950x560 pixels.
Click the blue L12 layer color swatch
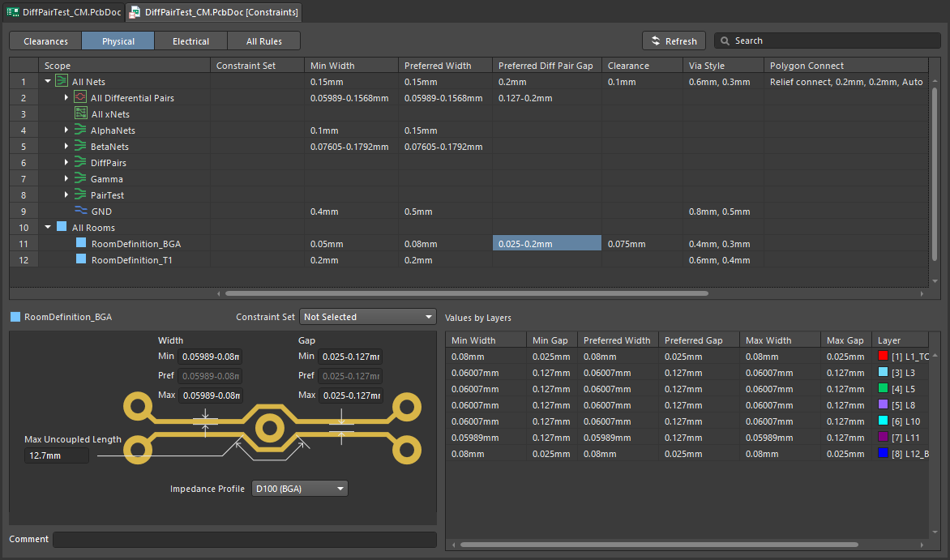[x=883, y=453]
